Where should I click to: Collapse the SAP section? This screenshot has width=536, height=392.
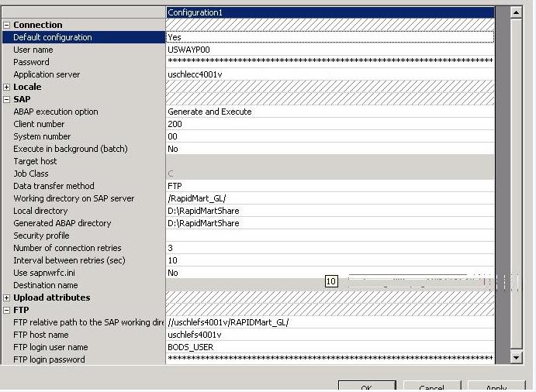tap(6, 100)
